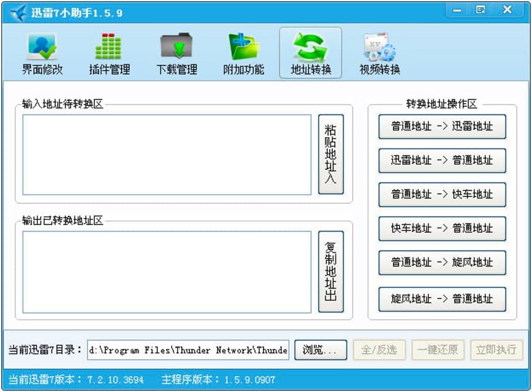The image size is (532, 392).
Task: Click the 全/反选 button
Action: pyautogui.click(x=379, y=350)
